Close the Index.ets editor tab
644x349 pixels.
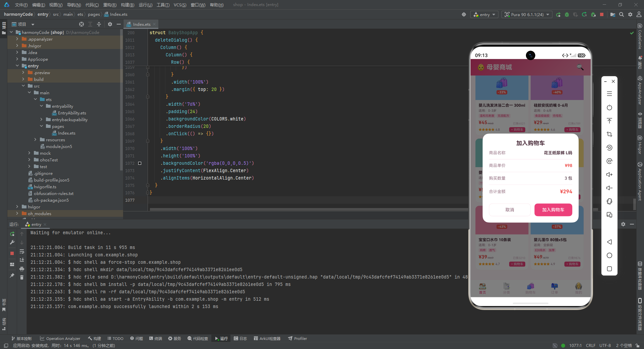[x=154, y=24]
